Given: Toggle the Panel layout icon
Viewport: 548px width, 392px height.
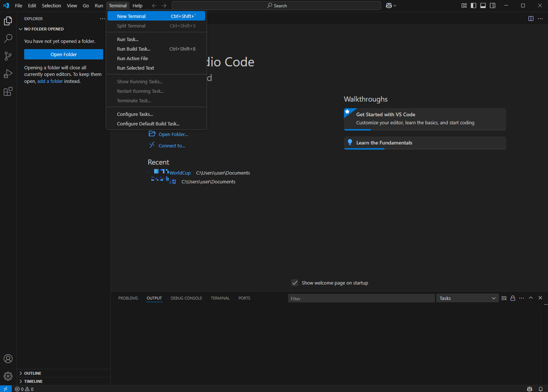Looking at the screenshot, I should [483, 6].
